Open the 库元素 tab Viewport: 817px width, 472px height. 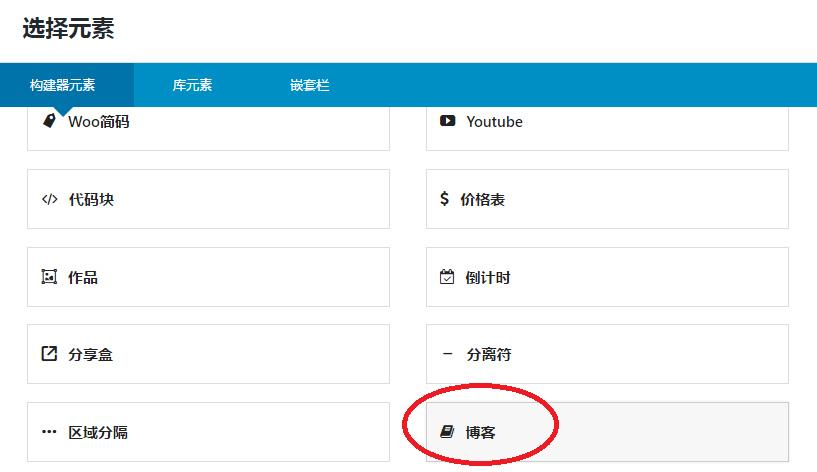pos(192,85)
